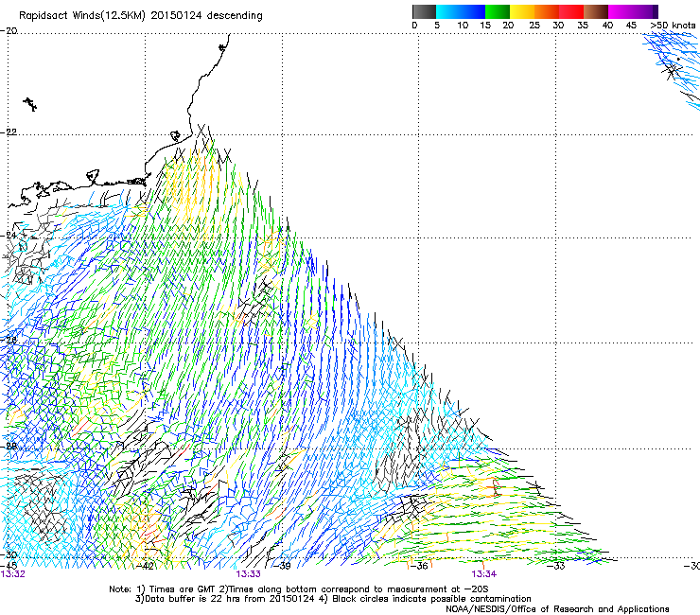
Task: Click the '-20' latitude label at top left
Action: pos(9,31)
